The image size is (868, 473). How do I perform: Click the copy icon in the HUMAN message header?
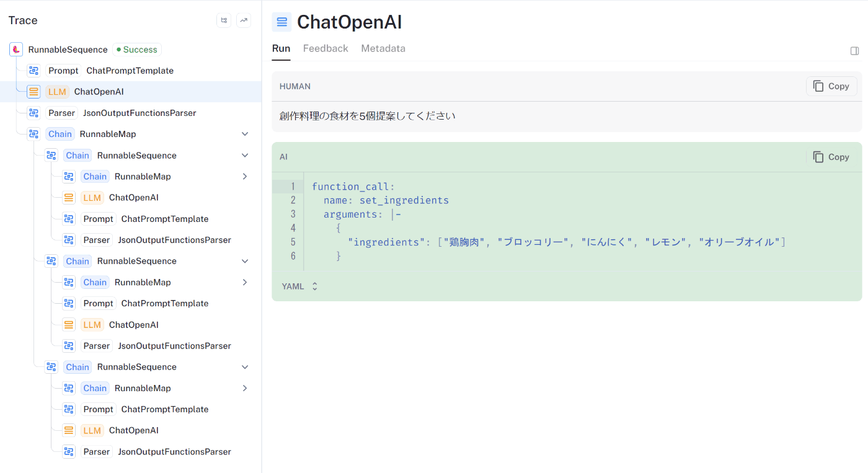pyautogui.click(x=818, y=86)
